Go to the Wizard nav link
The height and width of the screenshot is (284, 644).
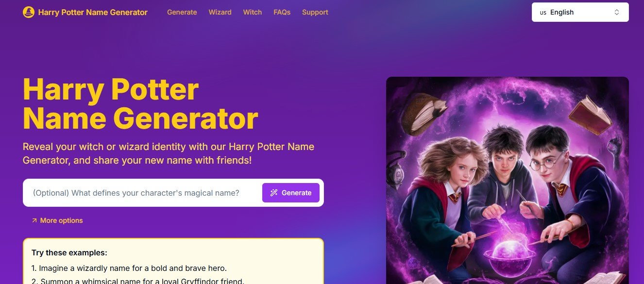(x=220, y=12)
